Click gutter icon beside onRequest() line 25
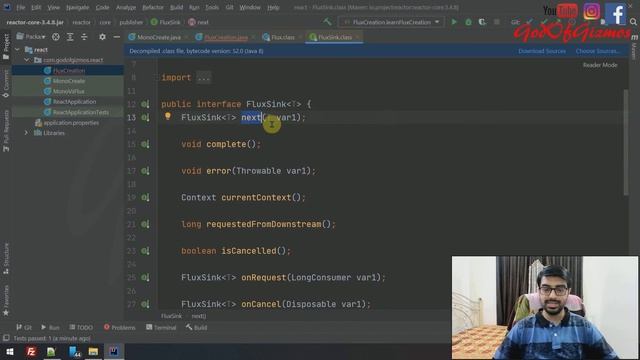640x360 pixels. [x=145, y=278]
